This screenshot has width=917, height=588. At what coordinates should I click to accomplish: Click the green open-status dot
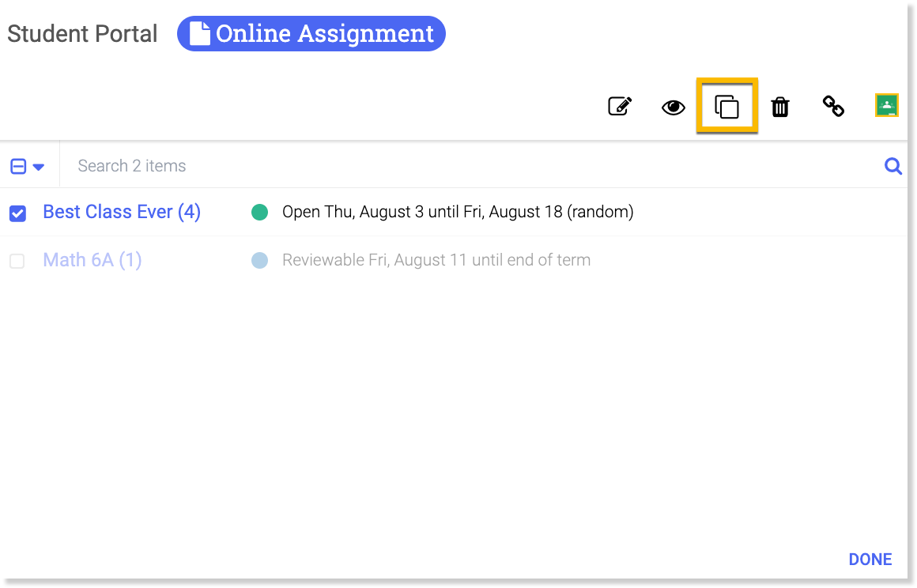click(x=259, y=212)
